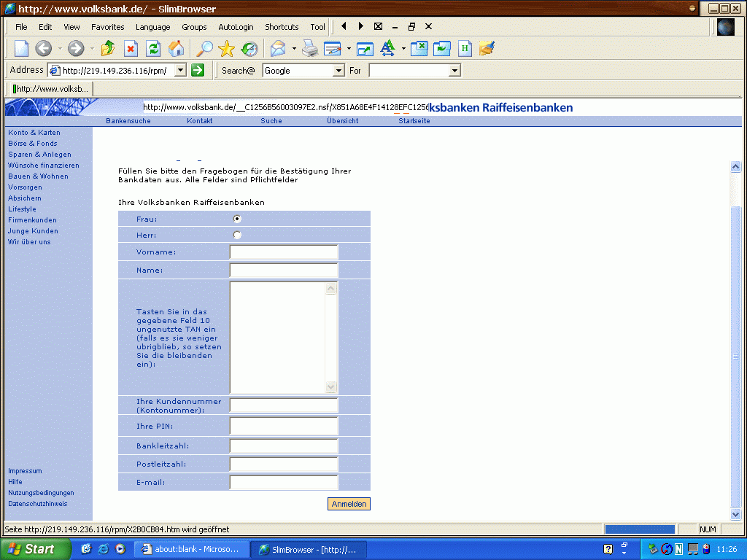Open the Language menu
The height and width of the screenshot is (560, 747).
click(153, 27)
